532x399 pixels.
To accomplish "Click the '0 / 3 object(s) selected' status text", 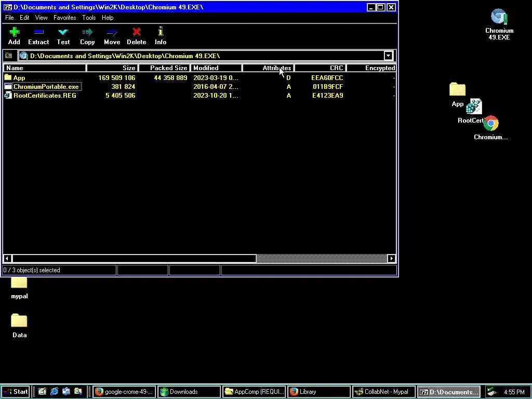I will tap(31, 270).
